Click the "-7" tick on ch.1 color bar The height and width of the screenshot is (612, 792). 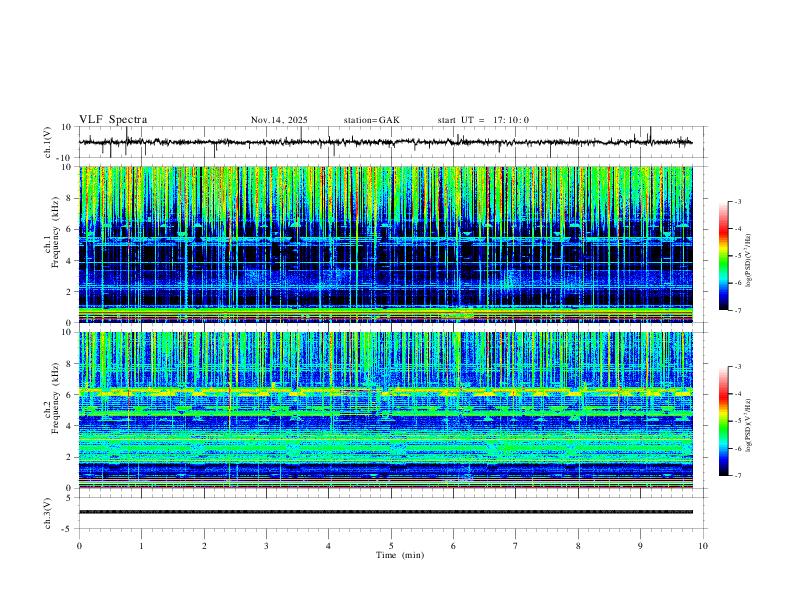point(738,310)
